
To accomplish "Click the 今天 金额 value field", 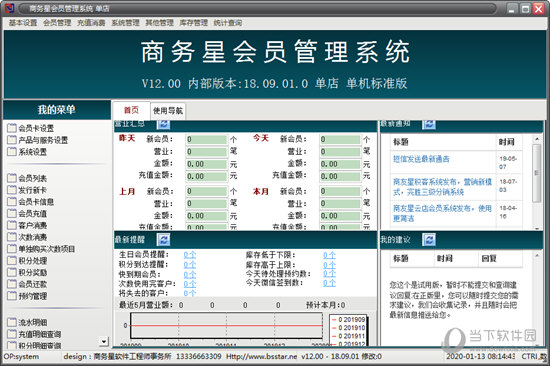I will point(340,164).
